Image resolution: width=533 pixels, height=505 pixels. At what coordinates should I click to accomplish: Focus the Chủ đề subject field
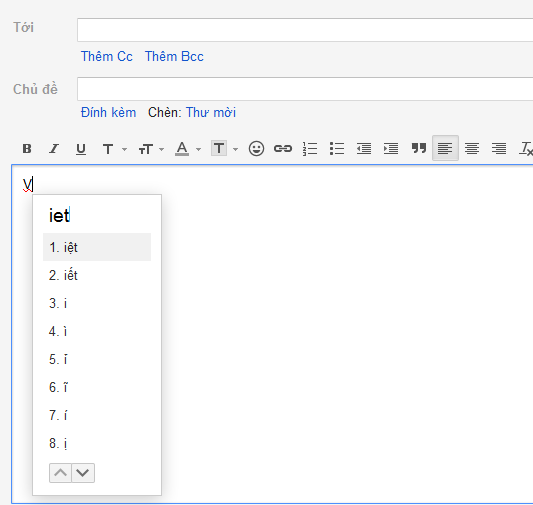click(305, 89)
